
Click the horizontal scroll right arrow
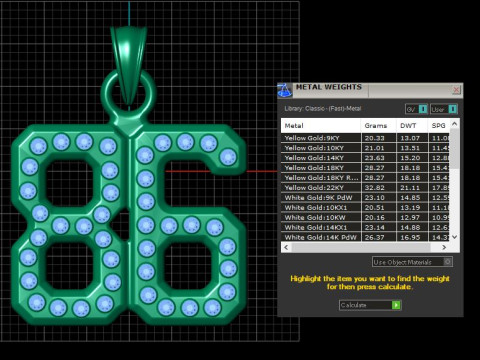pyautogui.click(x=444, y=247)
